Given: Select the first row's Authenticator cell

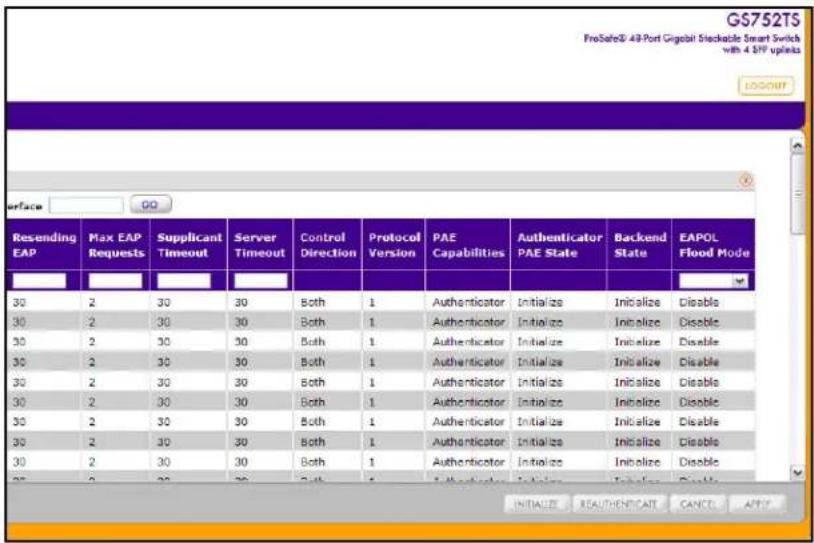Looking at the screenshot, I should pos(468,302).
